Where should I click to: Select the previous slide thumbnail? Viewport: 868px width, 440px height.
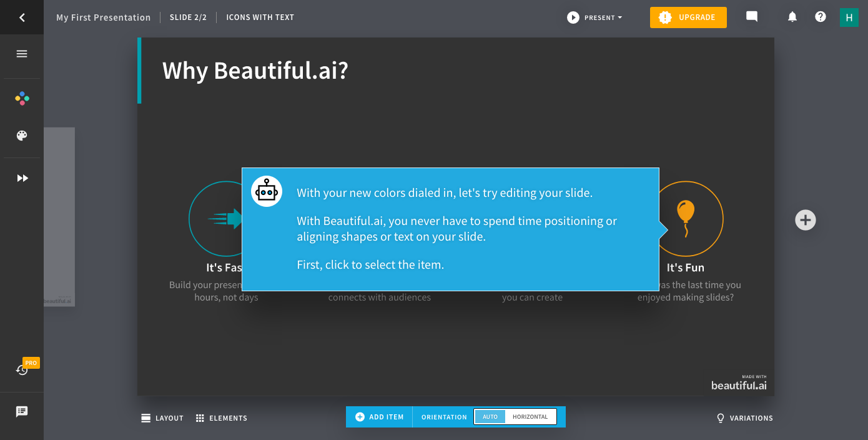pos(59,217)
